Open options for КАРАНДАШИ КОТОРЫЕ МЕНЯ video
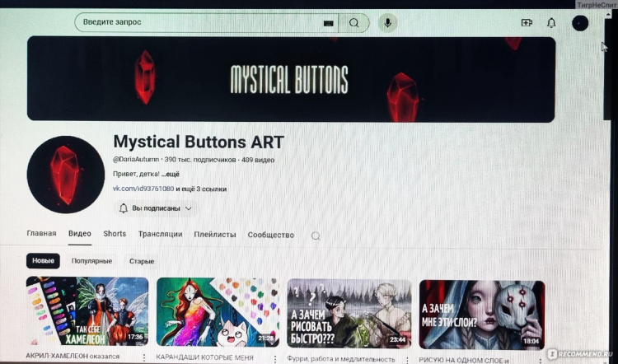Screen dimensions: 618x364 tap(274, 359)
